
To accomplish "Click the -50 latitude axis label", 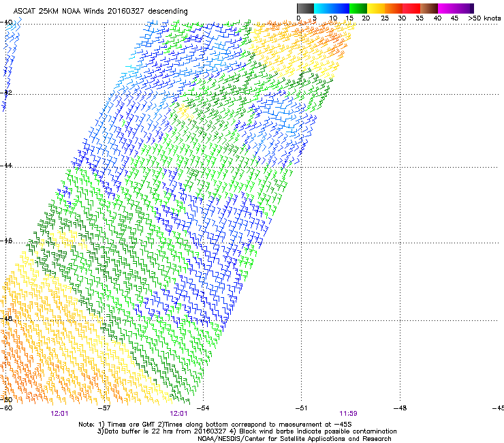I will (6, 399).
